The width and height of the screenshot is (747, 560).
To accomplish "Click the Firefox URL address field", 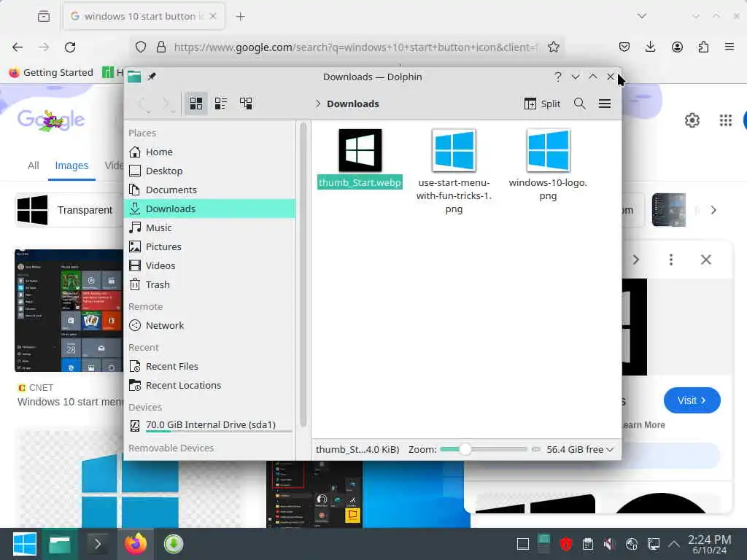I will pyautogui.click(x=355, y=47).
